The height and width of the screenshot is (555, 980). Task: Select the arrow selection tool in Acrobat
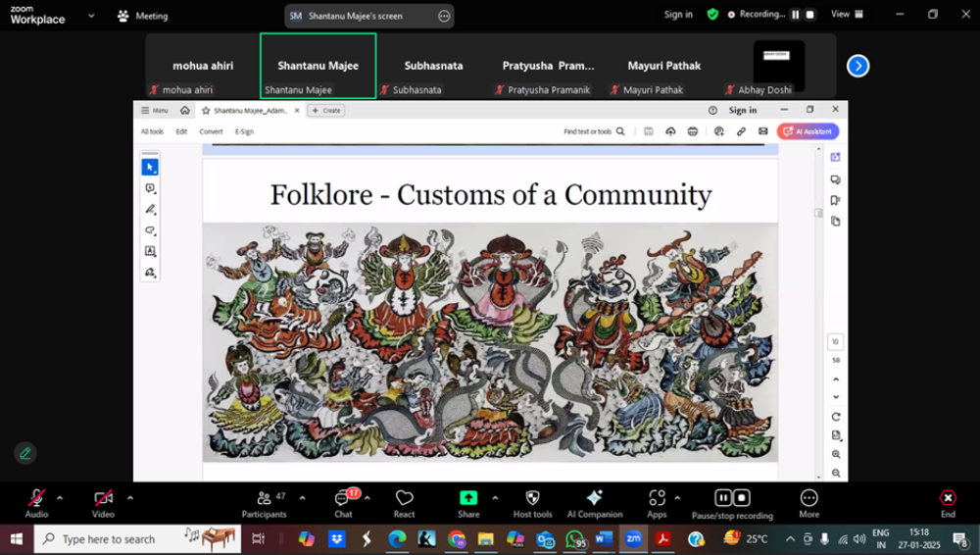tap(150, 167)
